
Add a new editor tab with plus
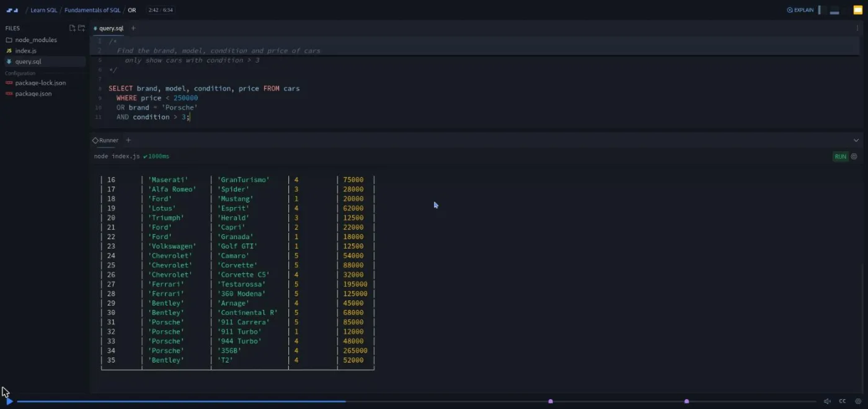[133, 28]
